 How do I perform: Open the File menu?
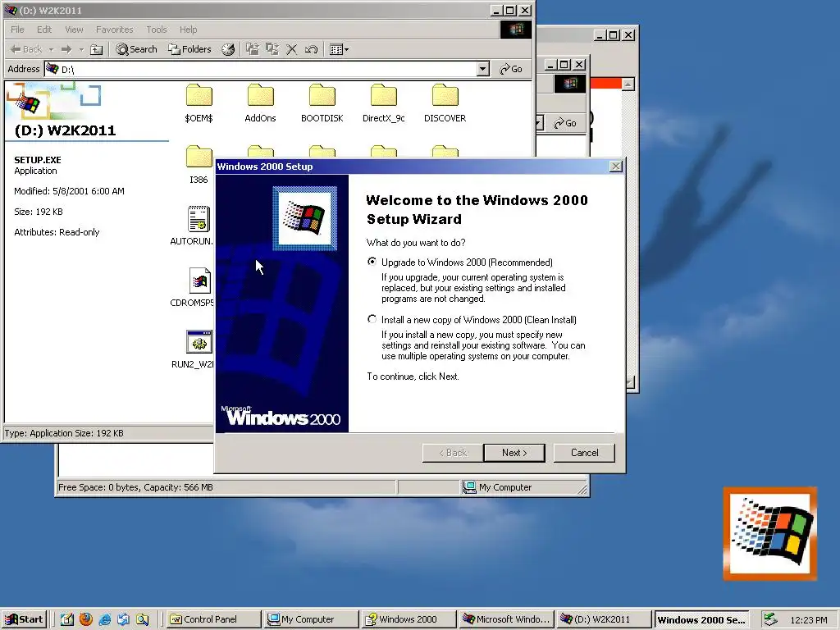tap(17, 30)
